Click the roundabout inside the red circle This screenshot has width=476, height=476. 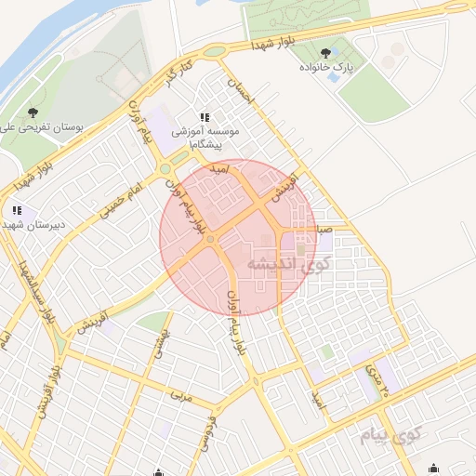click(210, 239)
